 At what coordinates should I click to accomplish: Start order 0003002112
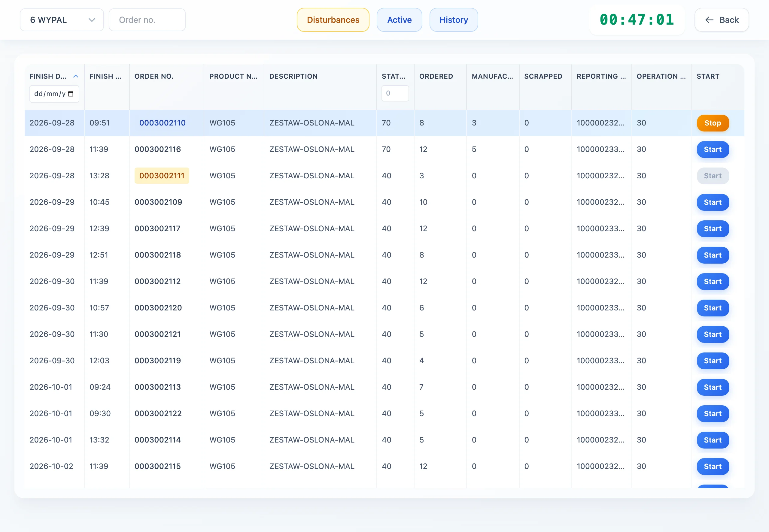(x=713, y=281)
